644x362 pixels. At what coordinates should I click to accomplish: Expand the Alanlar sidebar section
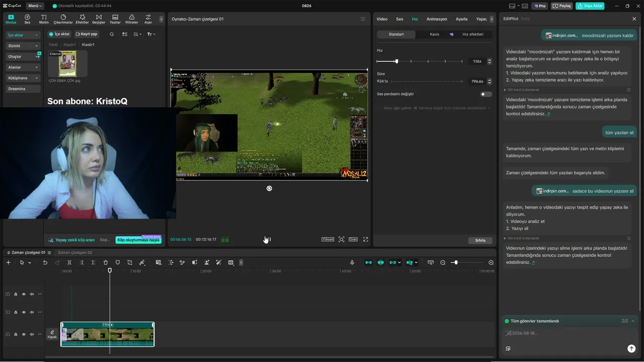[x=23, y=67]
